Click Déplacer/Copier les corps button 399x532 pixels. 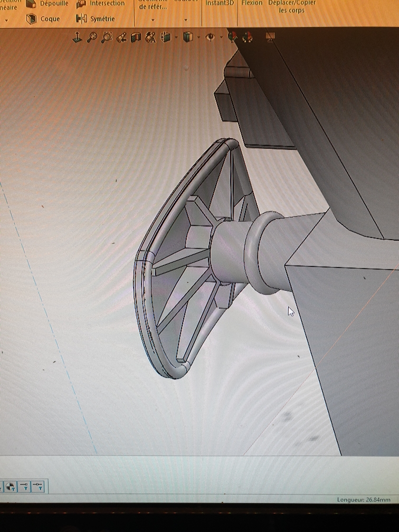point(292,6)
